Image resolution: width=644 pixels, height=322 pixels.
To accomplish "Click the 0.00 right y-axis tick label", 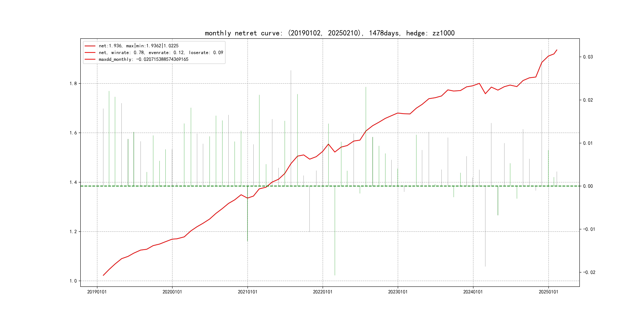I will coord(588,186).
